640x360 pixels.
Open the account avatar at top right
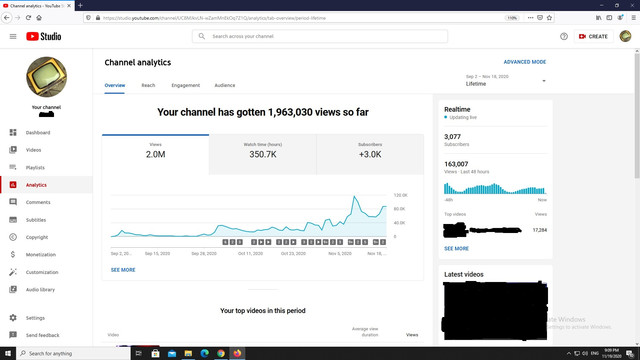[x=625, y=36]
